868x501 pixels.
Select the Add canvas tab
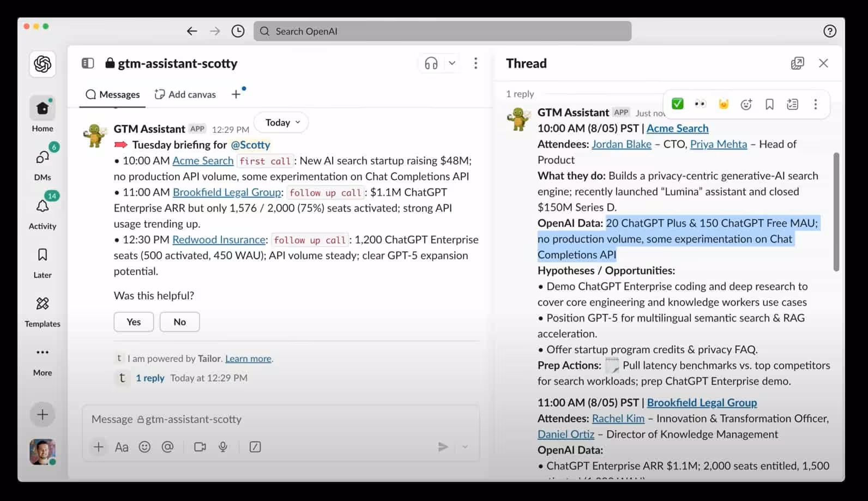(185, 94)
